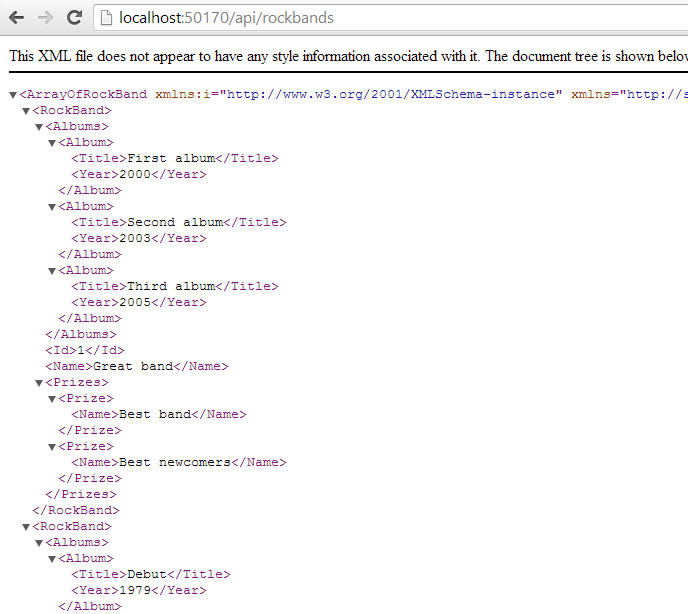This screenshot has height=614, width=688.
Task: Collapse the first RockBand element
Action: click(x=26, y=111)
